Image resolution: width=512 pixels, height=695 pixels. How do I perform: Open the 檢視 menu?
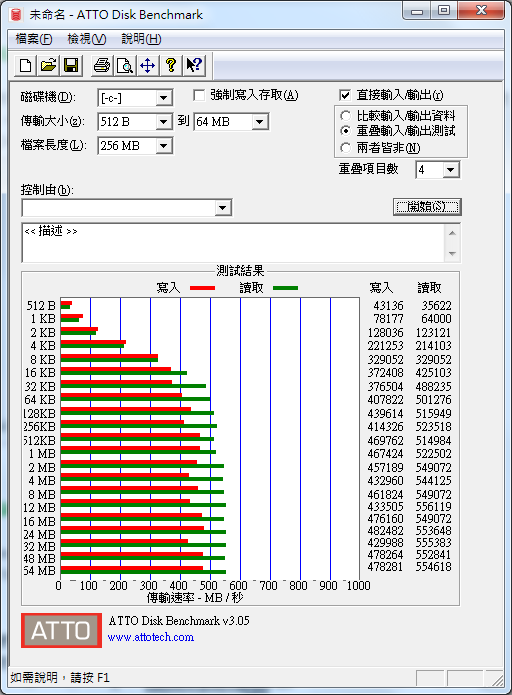(x=86, y=39)
